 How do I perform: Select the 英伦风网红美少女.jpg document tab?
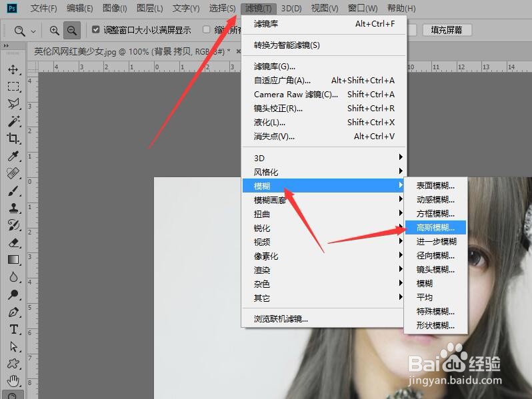pyautogui.click(x=132, y=51)
